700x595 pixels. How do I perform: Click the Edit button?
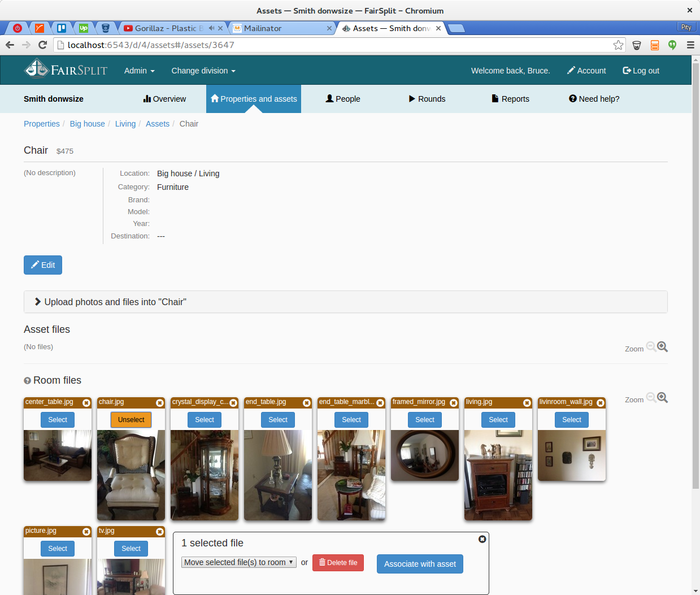tap(43, 265)
